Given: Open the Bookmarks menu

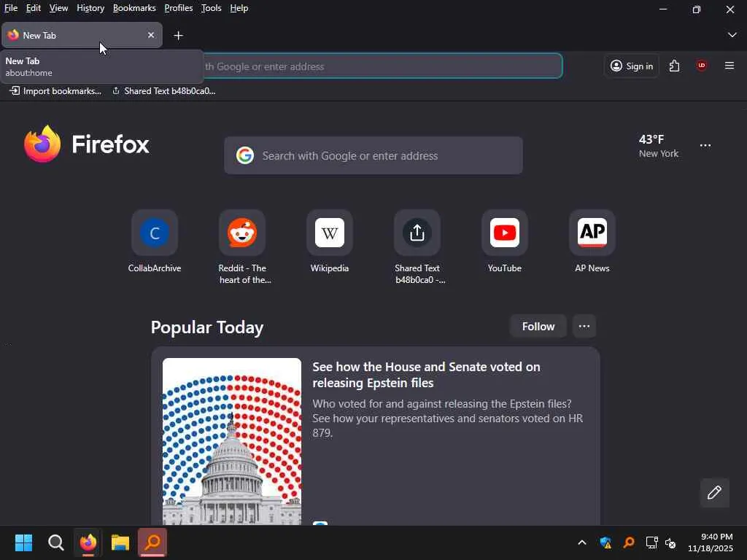Looking at the screenshot, I should [x=134, y=8].
